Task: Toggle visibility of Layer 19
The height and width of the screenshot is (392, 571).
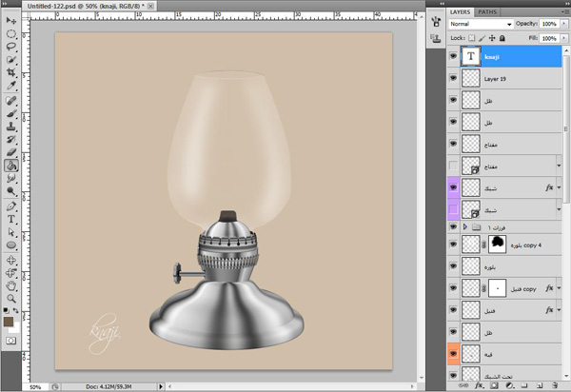Action: 452,79
